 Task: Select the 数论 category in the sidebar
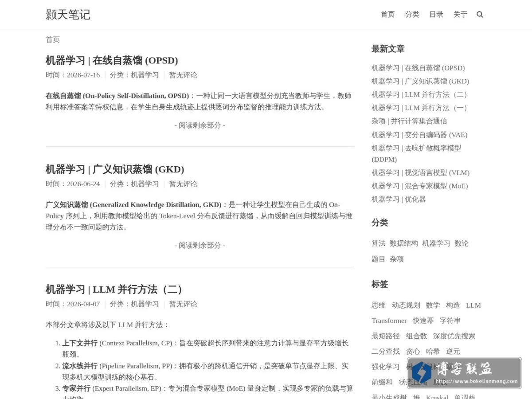coord(462,243)
